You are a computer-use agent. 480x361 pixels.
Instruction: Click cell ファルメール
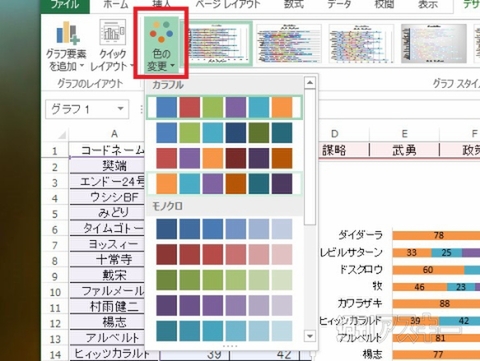tap(107, 291)
